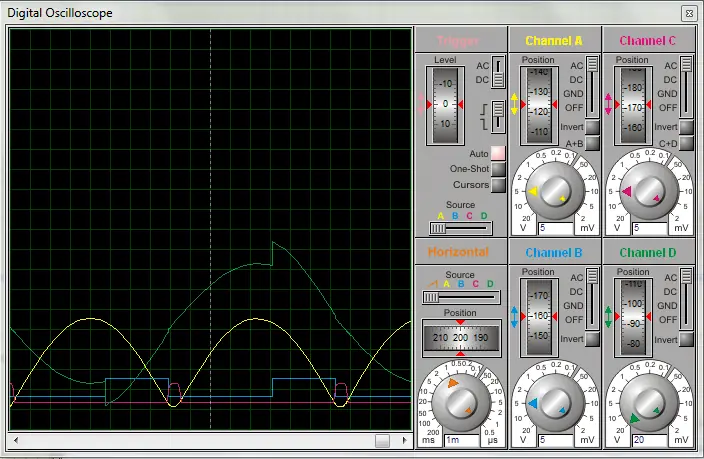Click Channel C voltage gain knob
Screen dimensions: 704x459
pos(649,191)
